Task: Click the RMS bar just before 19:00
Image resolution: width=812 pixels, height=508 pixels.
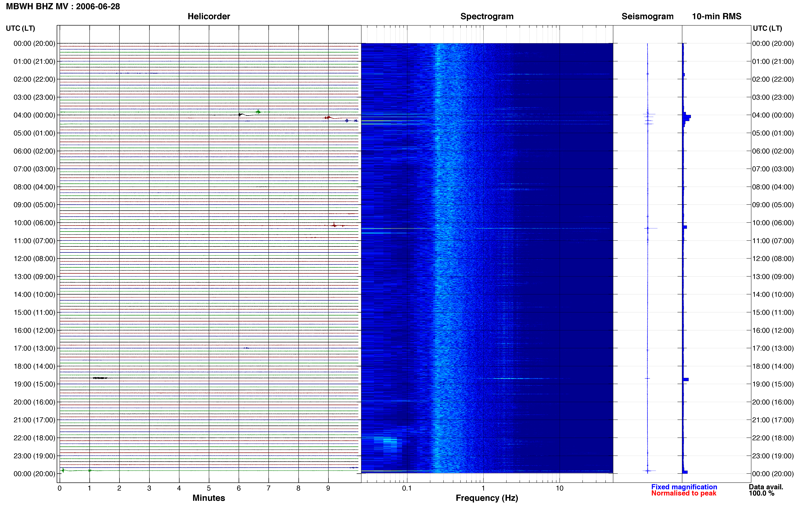Action: 685,379
